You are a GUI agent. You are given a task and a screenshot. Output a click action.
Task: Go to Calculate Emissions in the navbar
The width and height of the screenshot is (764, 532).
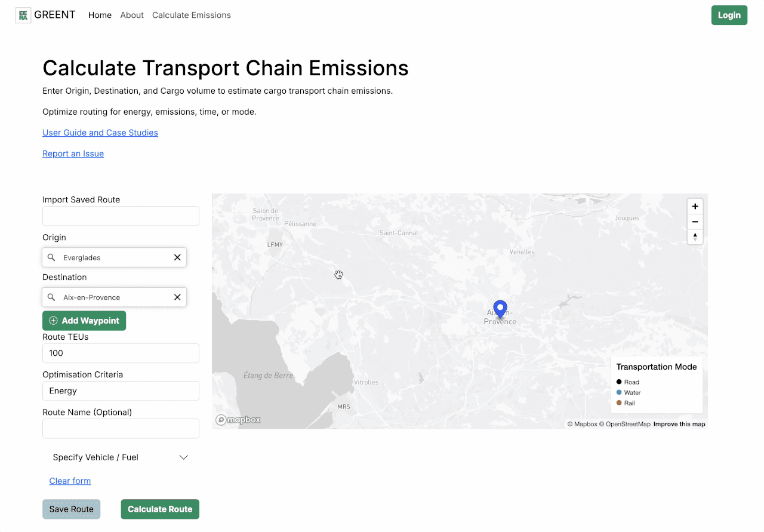tap(191, 15)
